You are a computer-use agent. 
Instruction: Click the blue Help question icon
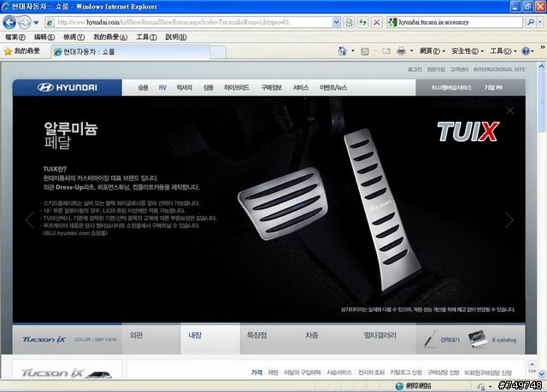(526, 51)
